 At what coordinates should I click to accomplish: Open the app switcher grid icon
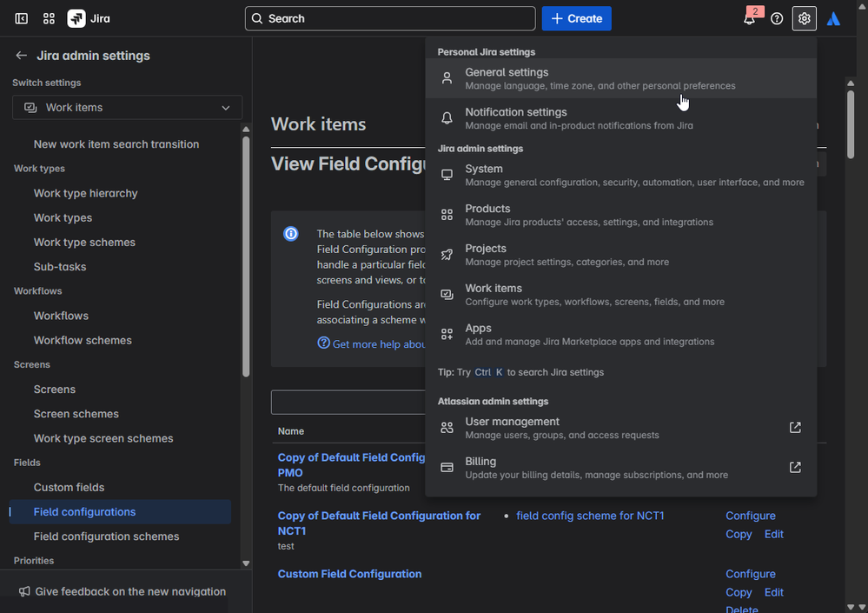(49, 18)
